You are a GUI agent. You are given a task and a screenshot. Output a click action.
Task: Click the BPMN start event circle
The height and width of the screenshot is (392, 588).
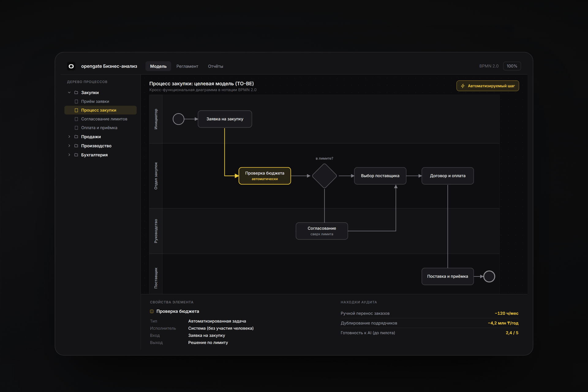[179, 119]
